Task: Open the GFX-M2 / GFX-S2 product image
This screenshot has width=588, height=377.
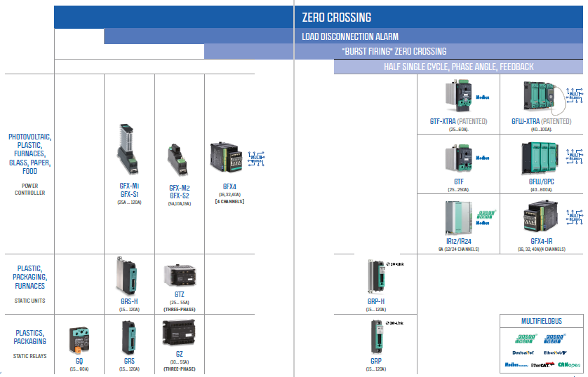Action: coord(178,160)
